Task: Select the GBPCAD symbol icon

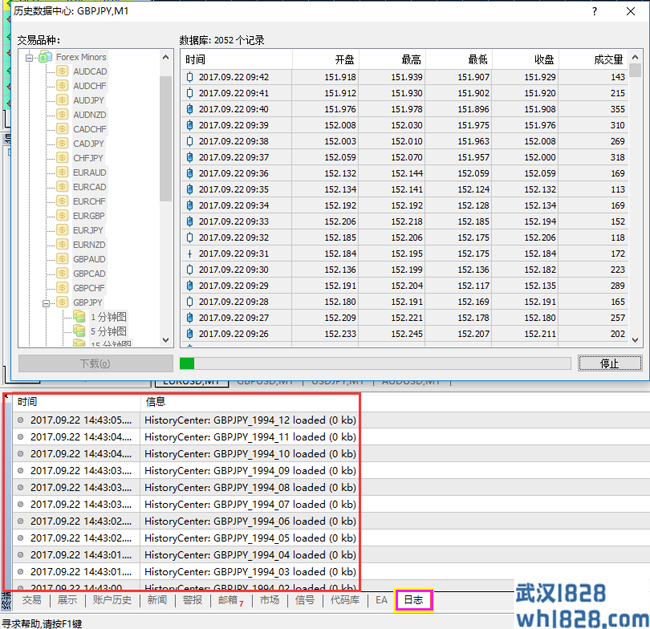Action: pos(62,274)
